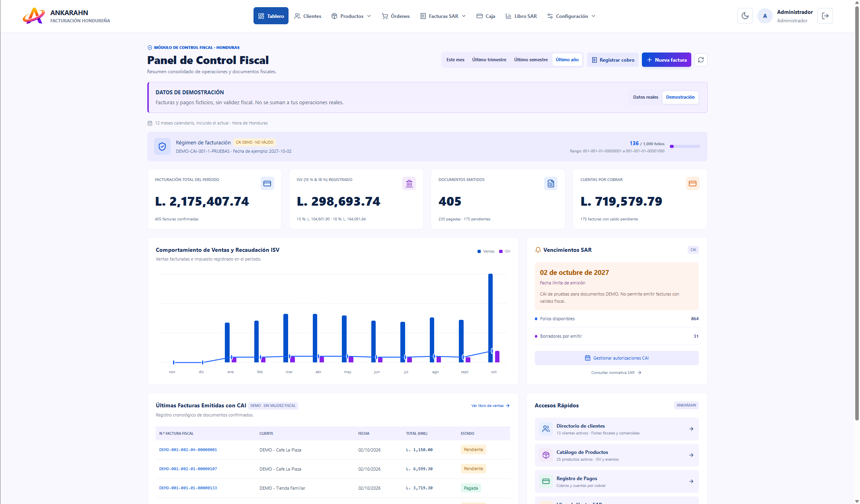Click the shield icon in Régimen de facturación
Image resolution: width=860 pixels, height=504 pixels.
(x=162, y=146)
